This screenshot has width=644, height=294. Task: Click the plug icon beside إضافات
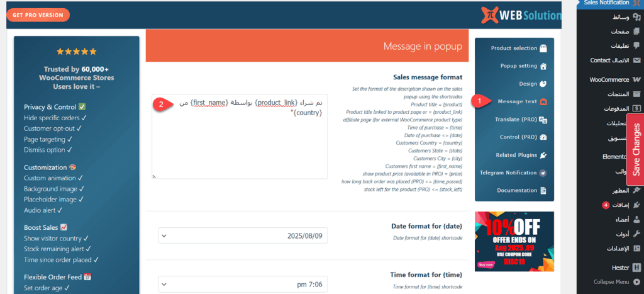[636, 205]
